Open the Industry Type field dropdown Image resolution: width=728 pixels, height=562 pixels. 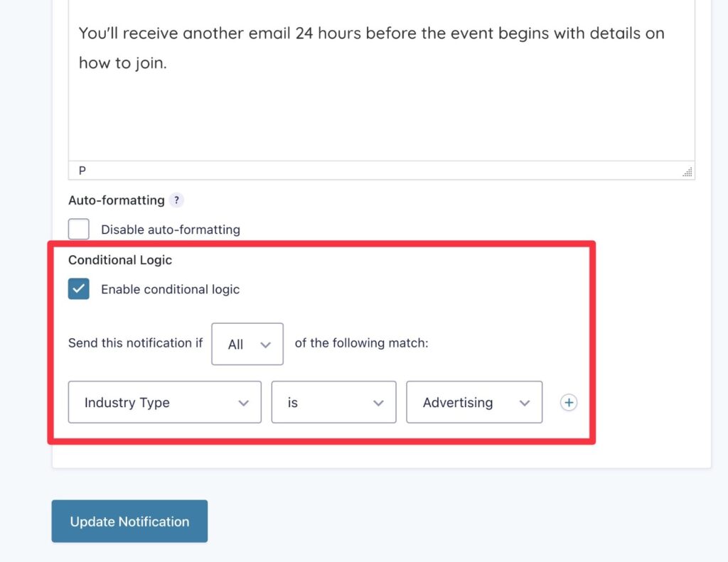(164, 402)
